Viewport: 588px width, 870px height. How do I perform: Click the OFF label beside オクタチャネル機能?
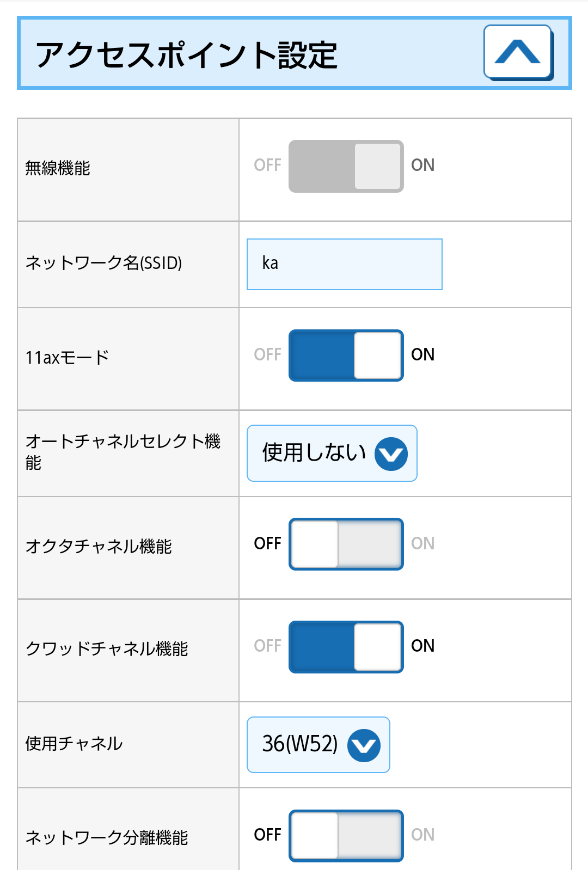pyautogui.click(x=267, y=543)
